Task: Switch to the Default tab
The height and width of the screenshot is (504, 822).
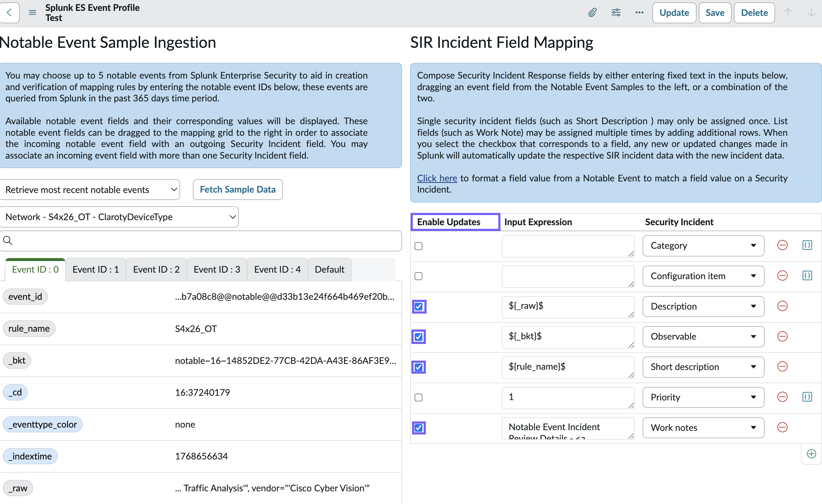Action: point(330,270)
